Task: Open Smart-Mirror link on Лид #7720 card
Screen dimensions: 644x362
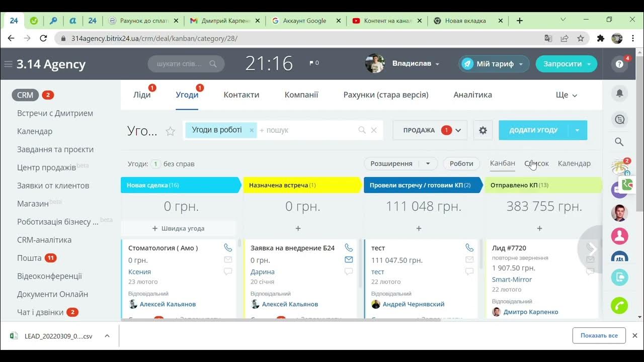Action: (512, 280)
